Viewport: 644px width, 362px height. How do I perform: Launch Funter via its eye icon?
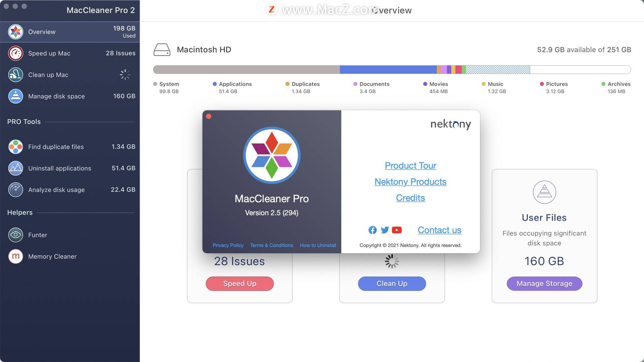coord(15,235)
